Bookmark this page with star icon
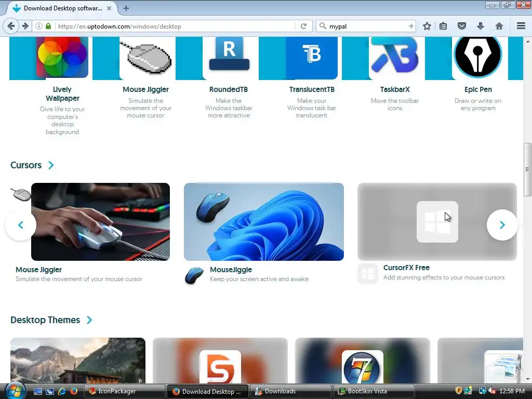The width and height of the screenshot is (532, 399). (427, 26)
